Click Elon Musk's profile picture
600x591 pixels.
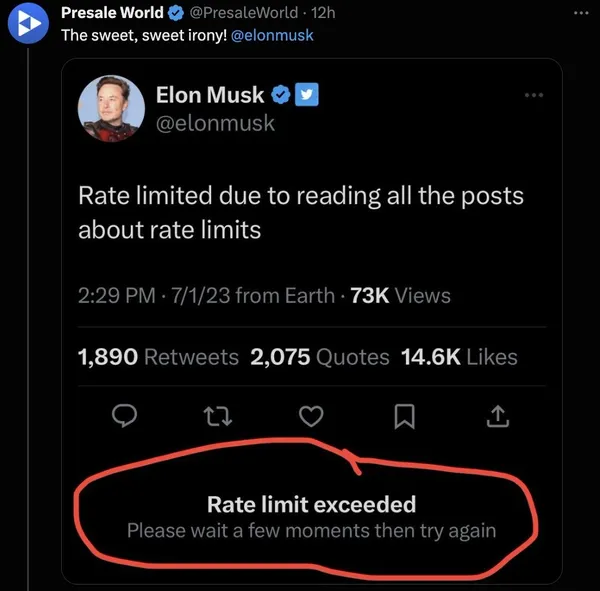pyautogui.click(x=110, y=107)
